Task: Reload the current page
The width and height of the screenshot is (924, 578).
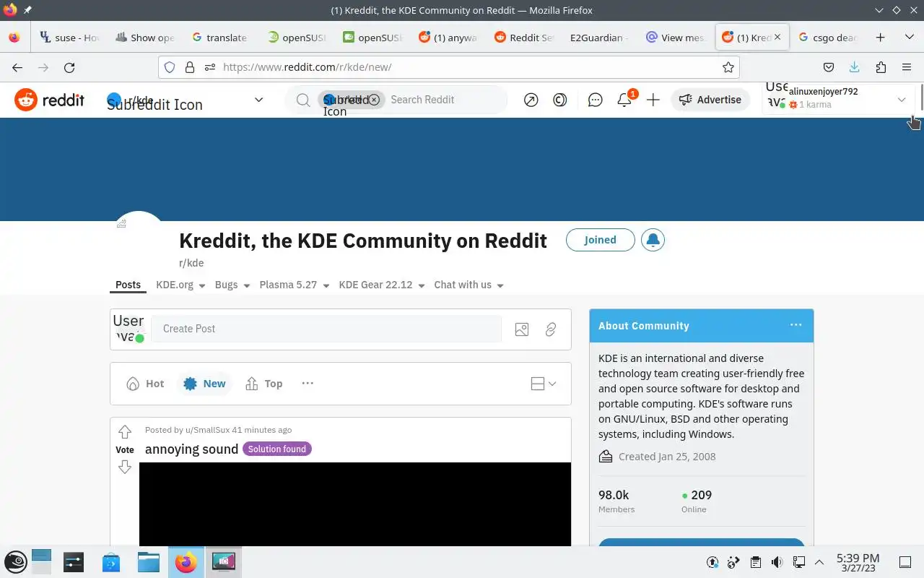Action: pyautogui.click(x=69, y=67)
